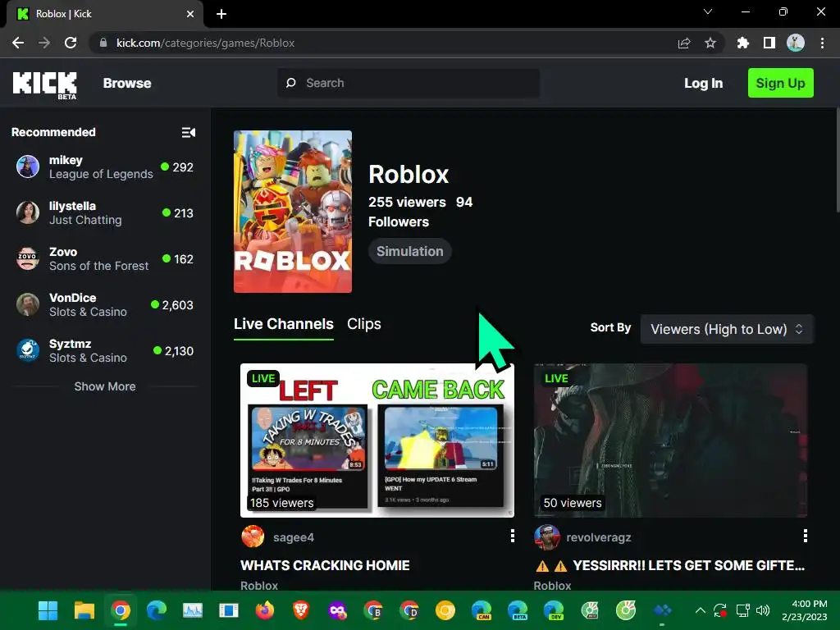
Task: Share this page from address bar
Action: click(x=684, y=43)
